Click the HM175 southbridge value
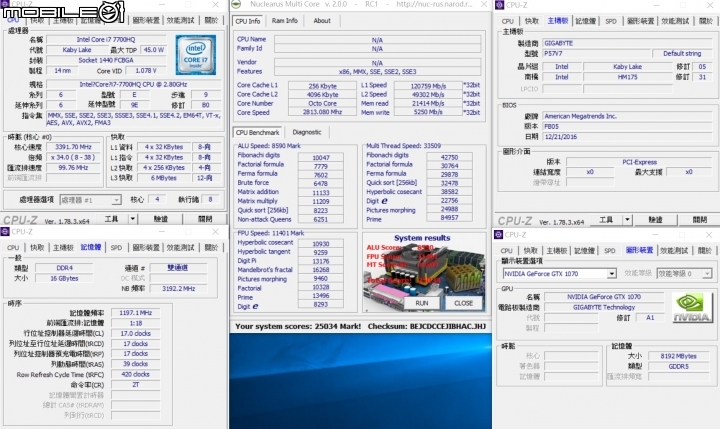 pyautogui.click(x=627, y=77)
